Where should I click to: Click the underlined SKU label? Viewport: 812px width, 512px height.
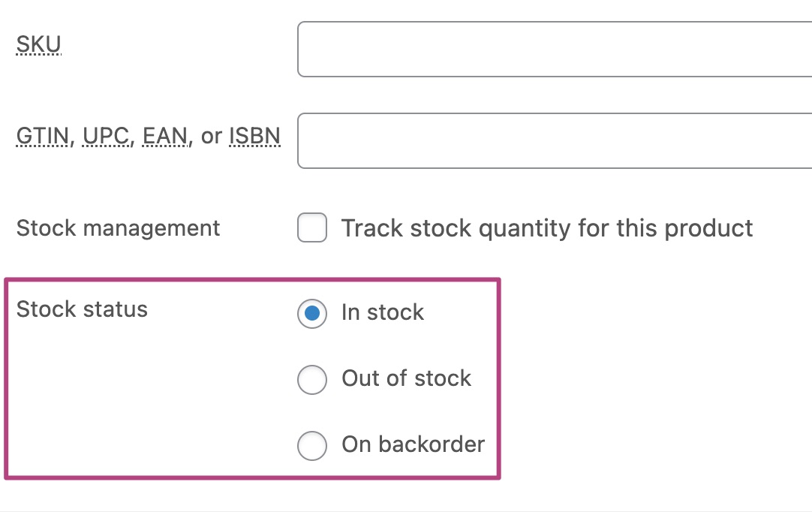38,46
